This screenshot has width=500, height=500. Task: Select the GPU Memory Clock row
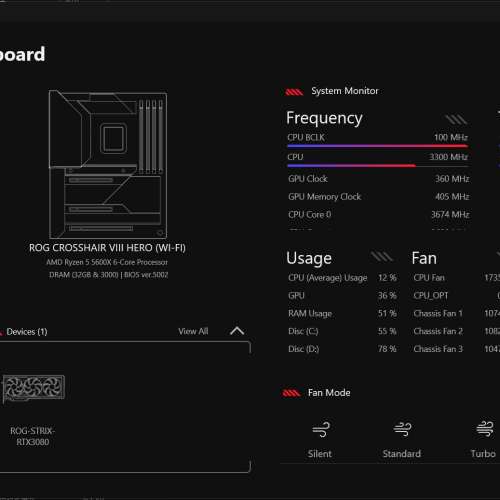[379, 197]
